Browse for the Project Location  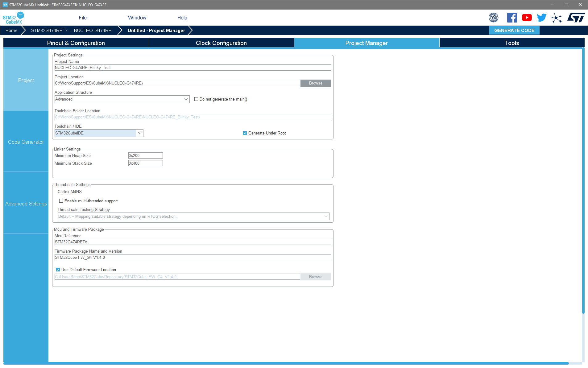(x=315, y=83)
